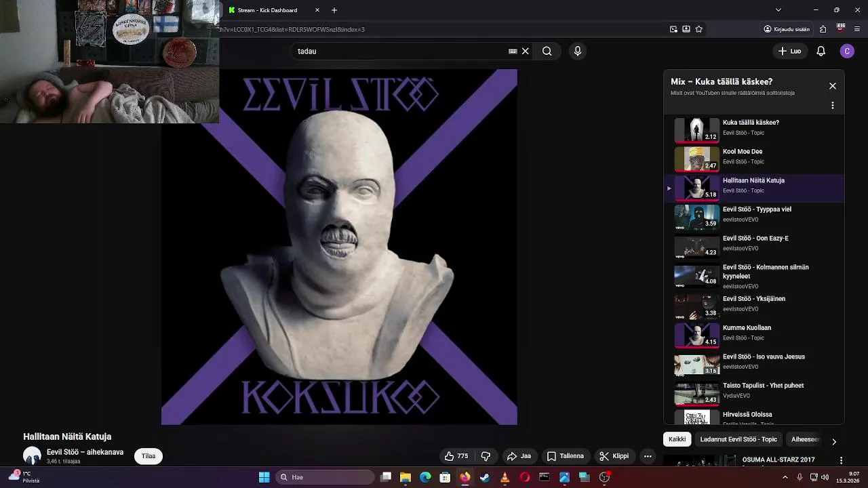
Task: Open Steam from the taskbar
Action: [x=485, y=477]
